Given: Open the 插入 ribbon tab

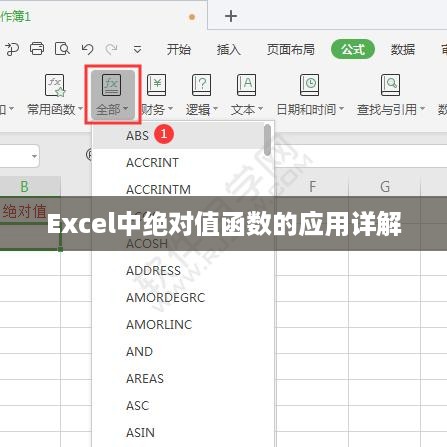Looking at the screenshot, I should pyautogui.click(x=228, y=50).
